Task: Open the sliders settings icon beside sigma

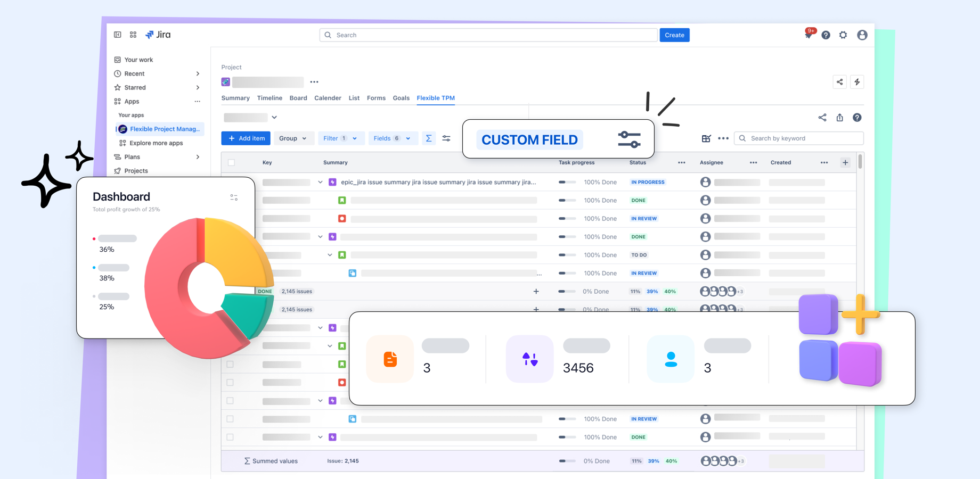Action: coord(446,138)
